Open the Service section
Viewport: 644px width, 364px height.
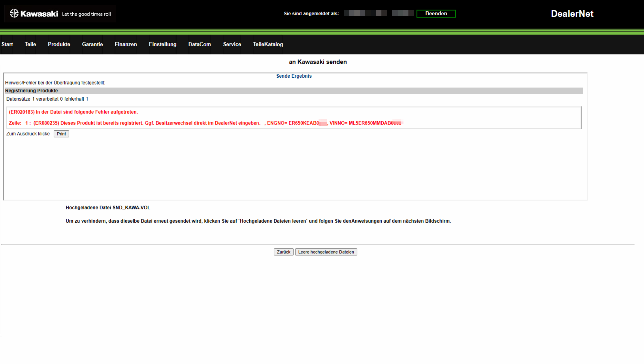coord(232,44)
